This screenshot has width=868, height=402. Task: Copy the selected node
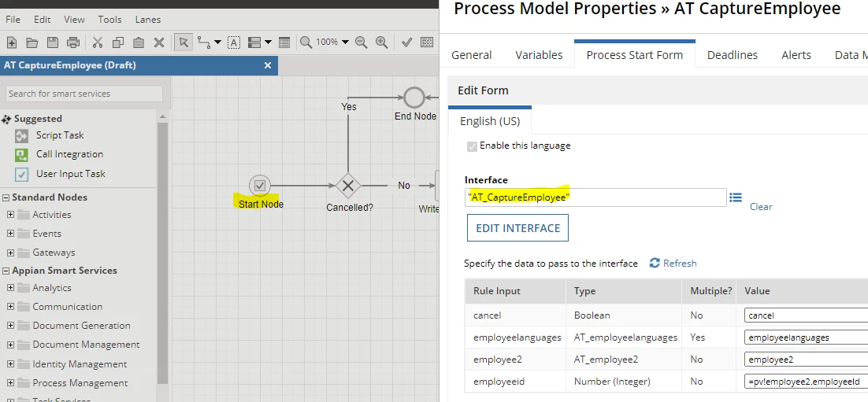pos(118,42)
